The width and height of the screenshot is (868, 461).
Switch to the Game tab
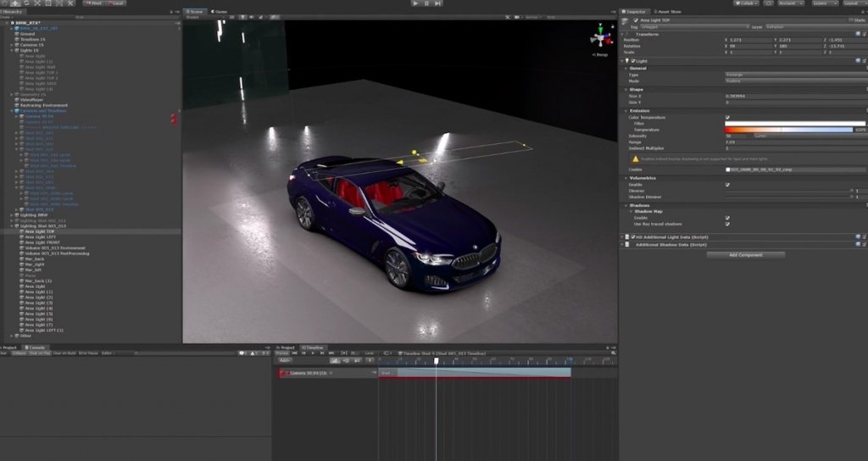(219, 12)
